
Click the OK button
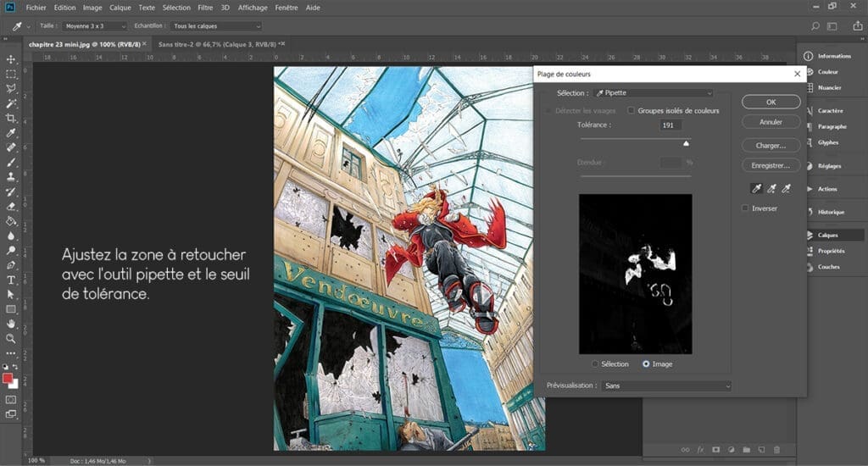tap(771, 102)
